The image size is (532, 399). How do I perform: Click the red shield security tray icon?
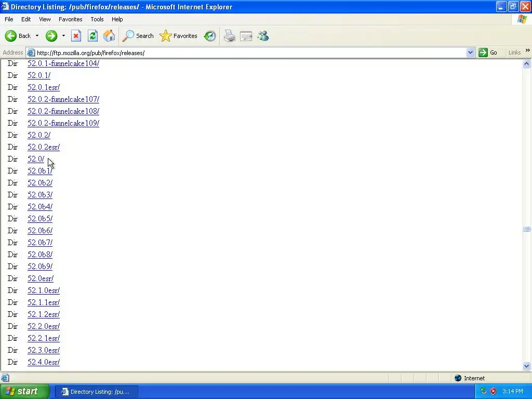(x=493, y=391)
